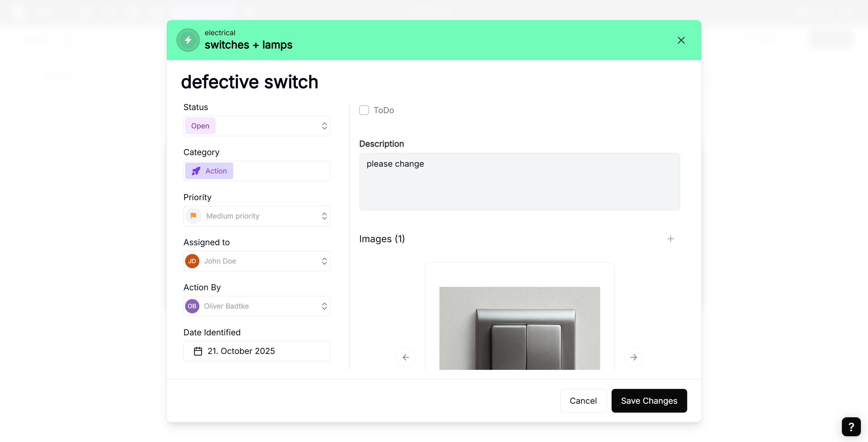This screenshot has width=868, height=442.
Task: Click the OB avatar icon
Action: [192, 306]
